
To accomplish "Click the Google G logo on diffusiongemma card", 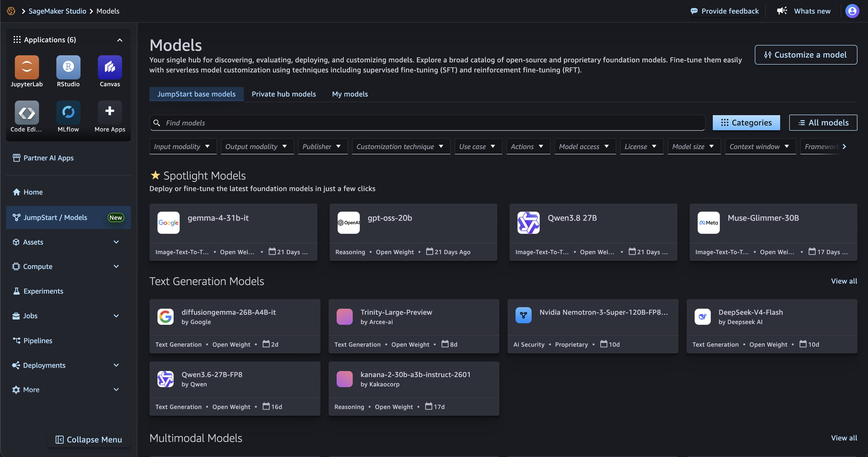I will (166, 316).
